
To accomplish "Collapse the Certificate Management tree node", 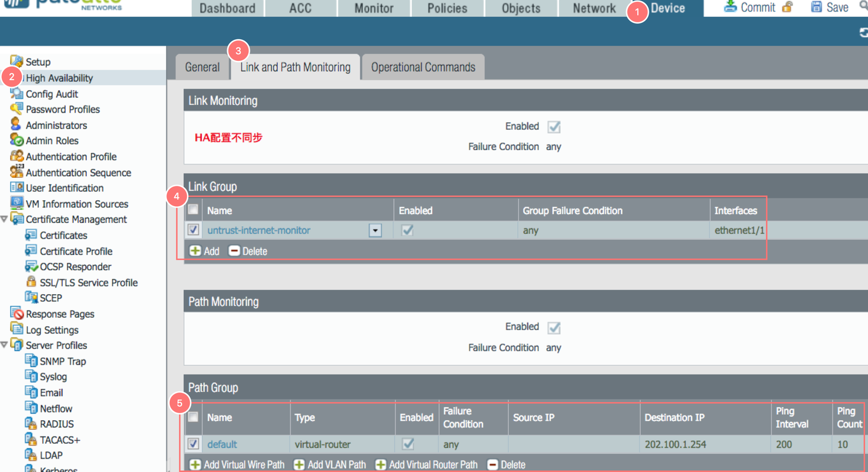I will pos(4,219).
